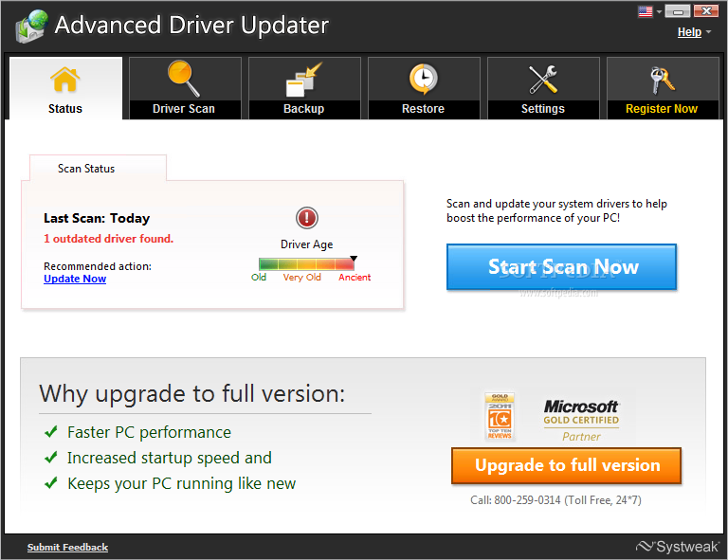
Task: Click the 'Old' gauge label
Action: pyautogui.click(x=259, y=278)
